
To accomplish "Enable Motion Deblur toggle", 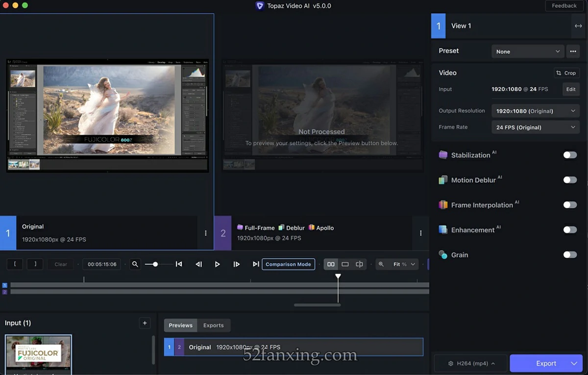I will pos(570,180).
